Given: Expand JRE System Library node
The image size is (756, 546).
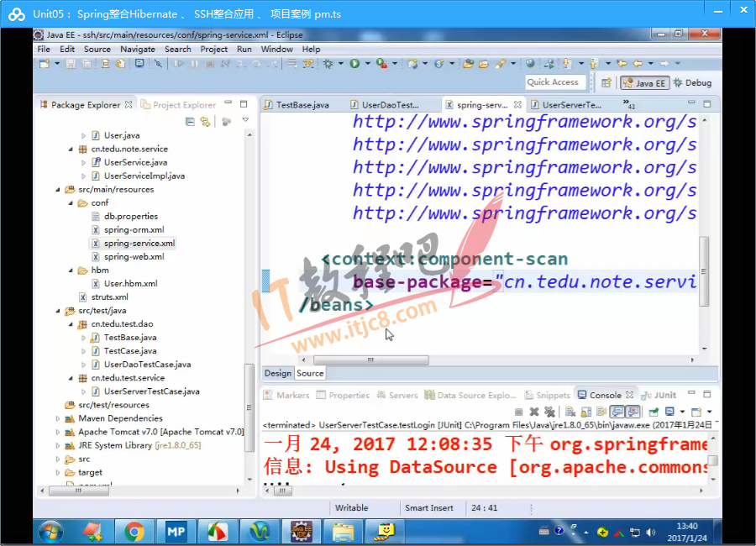Looking at the screenshot, I should [x=57, y=446].
